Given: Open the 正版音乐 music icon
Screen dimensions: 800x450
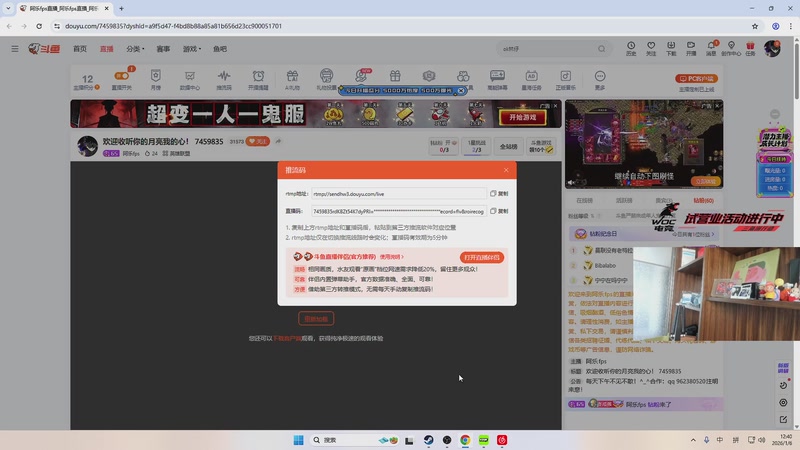Looking at the screenshot, I should pos(565,80).
